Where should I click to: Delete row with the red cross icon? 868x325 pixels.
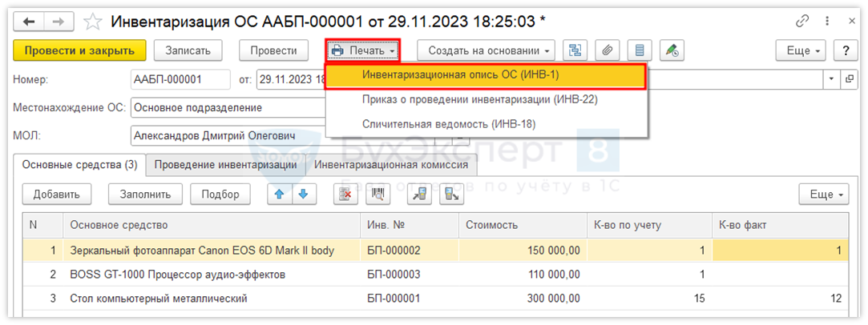click(345, 194)
